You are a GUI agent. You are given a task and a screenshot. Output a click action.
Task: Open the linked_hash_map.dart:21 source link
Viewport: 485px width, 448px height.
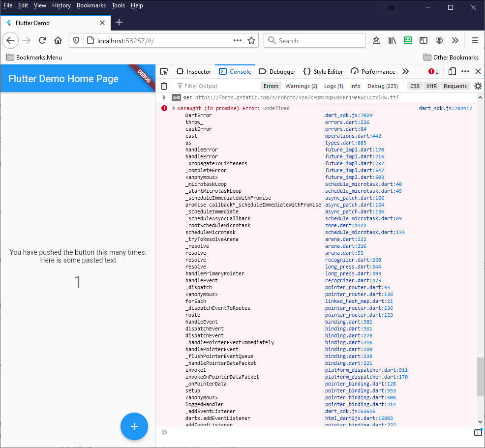(x=359, y=301)
